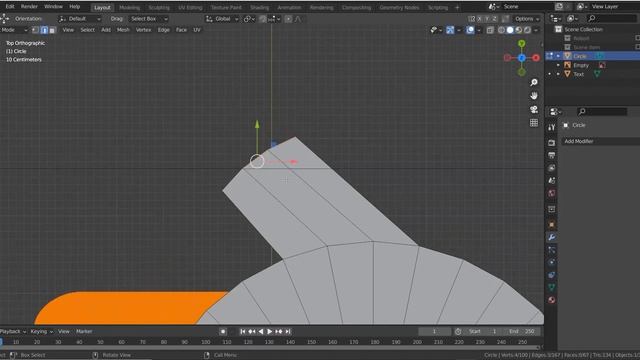Open the View Layer properties tab
This screenshot has height=360, width=640.
click(x=551, y=168)
